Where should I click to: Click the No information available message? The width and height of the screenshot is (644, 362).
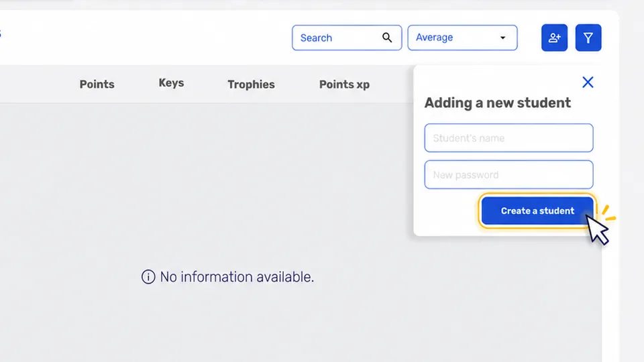pyautogui.click(x=237, y=277)
